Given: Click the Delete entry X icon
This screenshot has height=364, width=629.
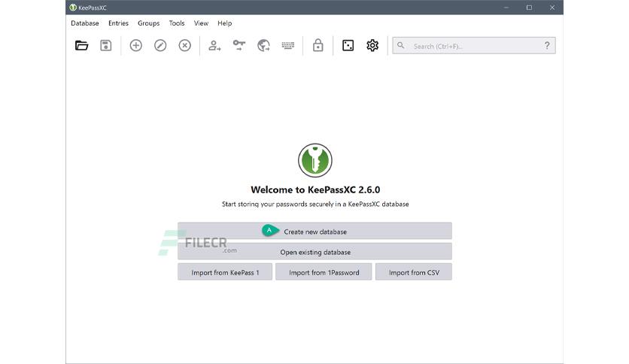Looking at the screenshot, I should click(185, 46).
